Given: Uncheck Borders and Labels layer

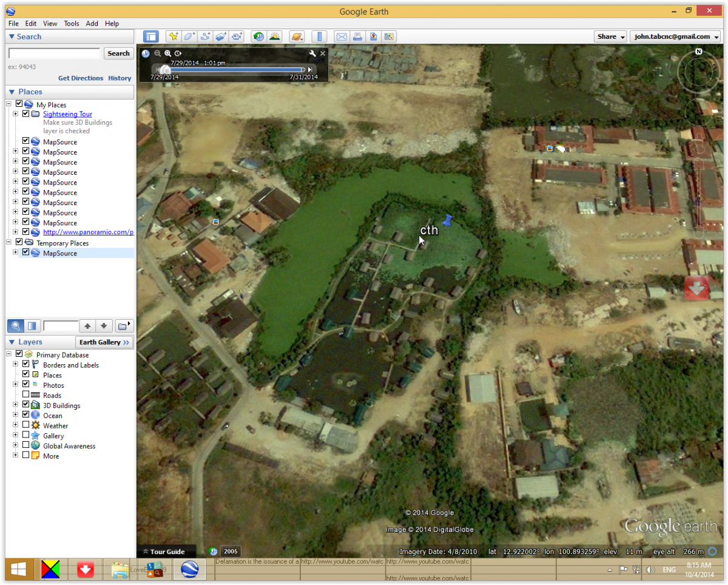Looking at the screenshot, I should coord(25,365).
